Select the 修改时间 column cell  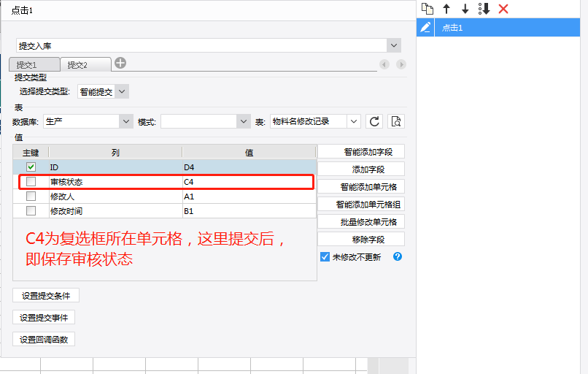coord(115,210)
